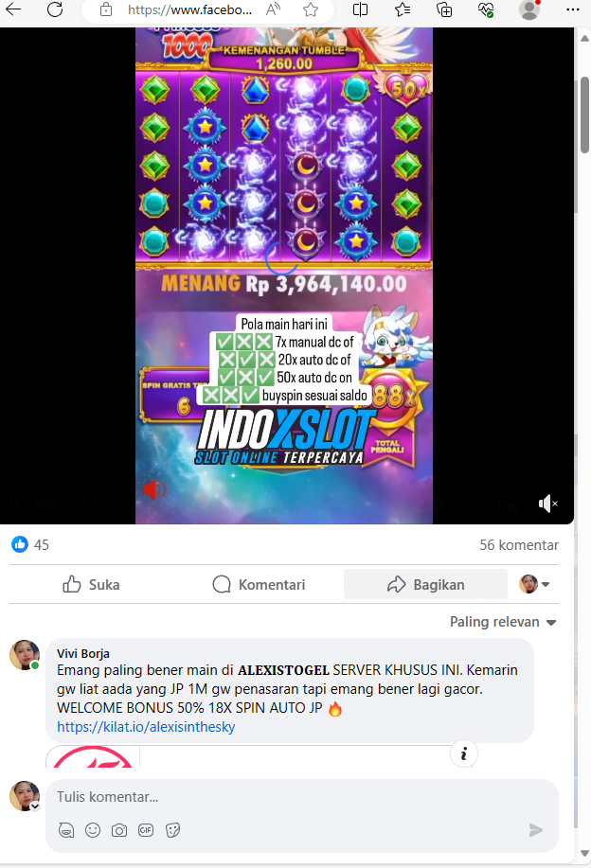Screen dimensions: 591x868
Task: Open the Collections icon in the toolbar
Action: [x=444, y=9]
